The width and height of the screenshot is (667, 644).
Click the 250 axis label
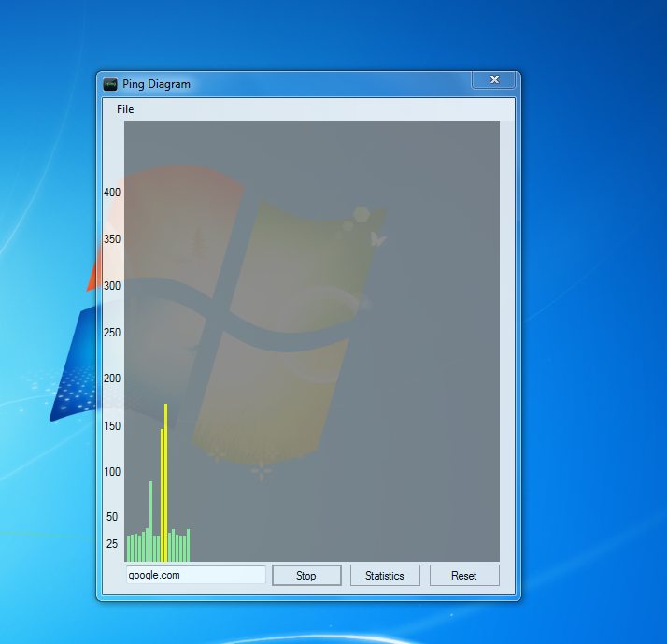(112, 333)
